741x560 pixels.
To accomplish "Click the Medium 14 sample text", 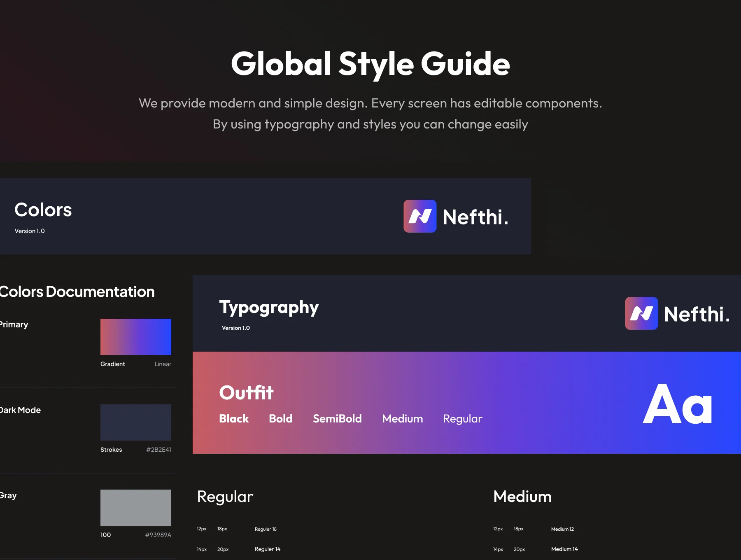I will tap(564, 549).
